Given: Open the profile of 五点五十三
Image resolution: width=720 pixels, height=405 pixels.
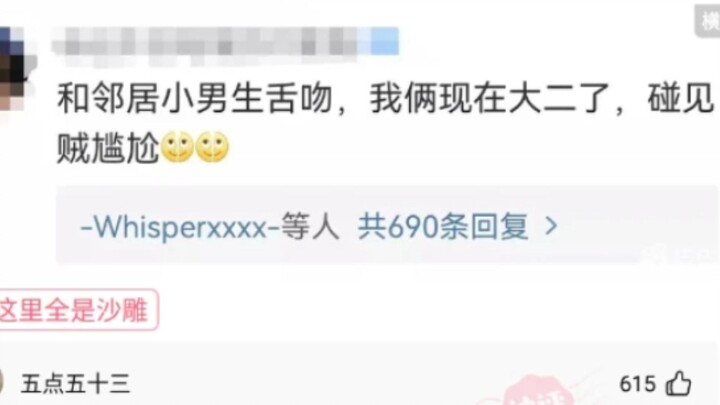Looking at the screenshot, I should [75, 384].
